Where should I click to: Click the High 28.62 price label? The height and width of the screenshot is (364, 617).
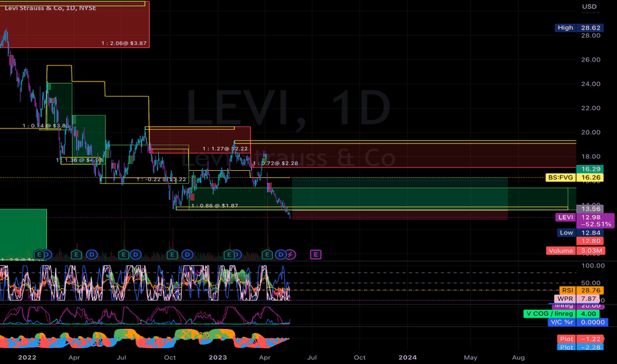579,28
